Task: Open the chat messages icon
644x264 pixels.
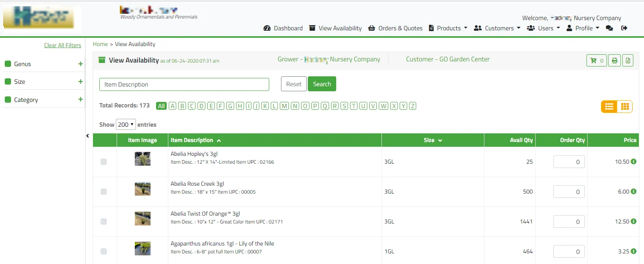Action: coord(609,28)
